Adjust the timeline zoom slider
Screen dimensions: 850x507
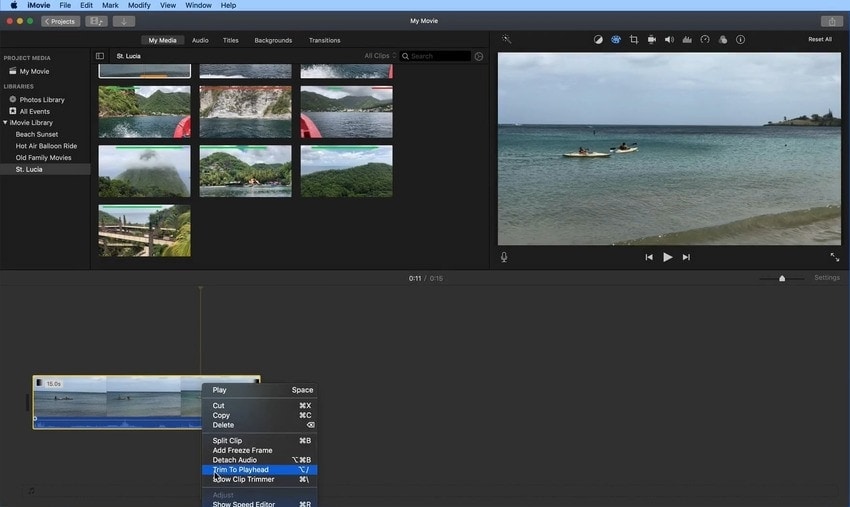(782, 278)
